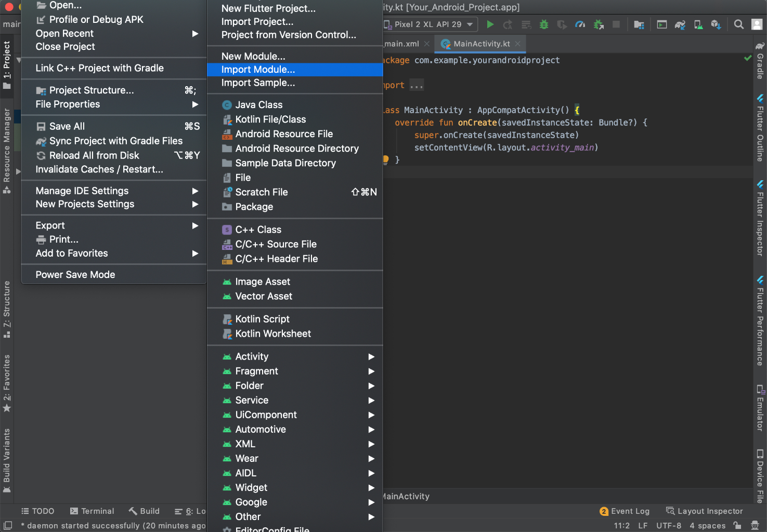Click the Search Everywhere magnifier icon
The width and height of the screenshot is (767, 532).
click(x=739, y=24)
